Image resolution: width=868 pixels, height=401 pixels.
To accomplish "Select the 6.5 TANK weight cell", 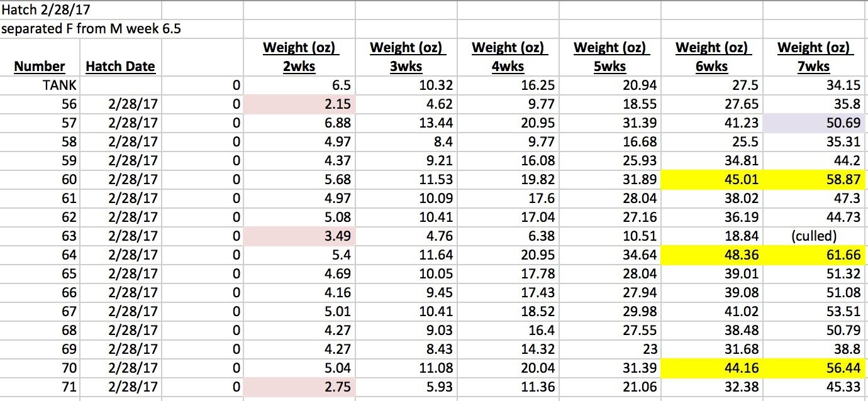I will coord(299,85).
